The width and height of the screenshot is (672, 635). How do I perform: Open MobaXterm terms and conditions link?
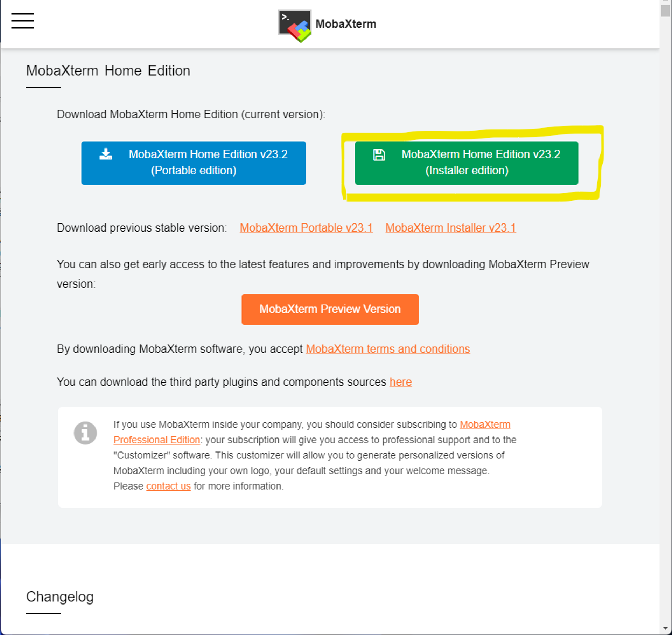[x=388, y=349]
